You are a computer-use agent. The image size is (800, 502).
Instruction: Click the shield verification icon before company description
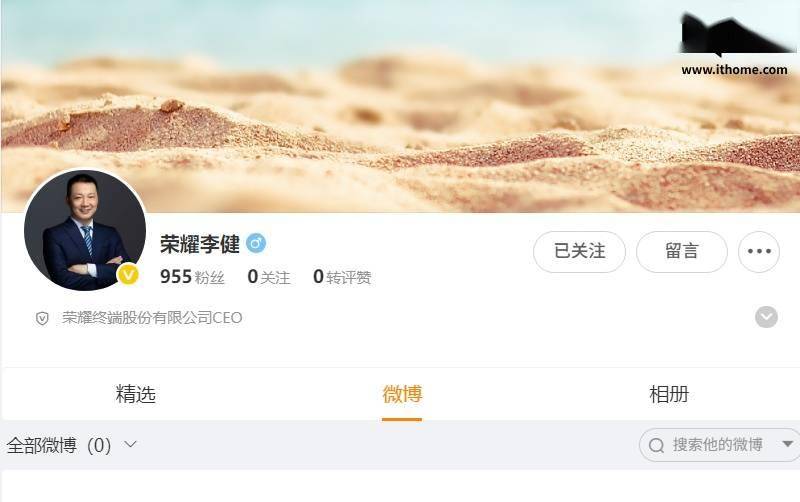click(x=42, y=319)
